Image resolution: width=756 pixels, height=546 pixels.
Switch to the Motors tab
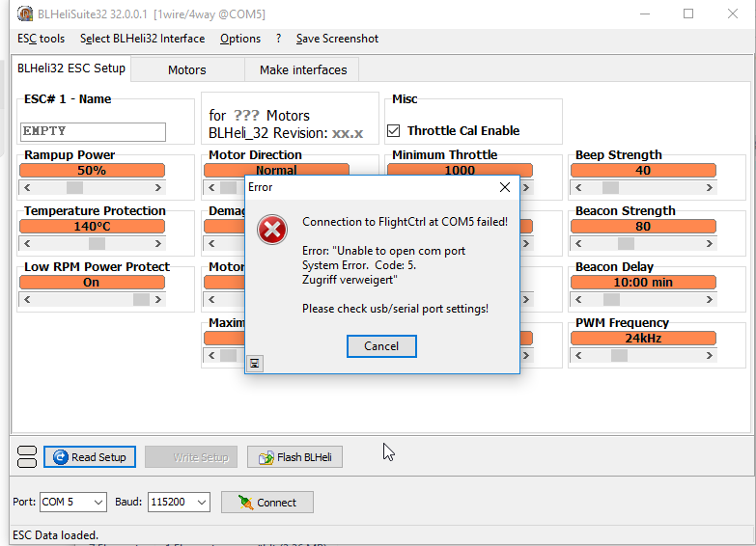(186, 69)
